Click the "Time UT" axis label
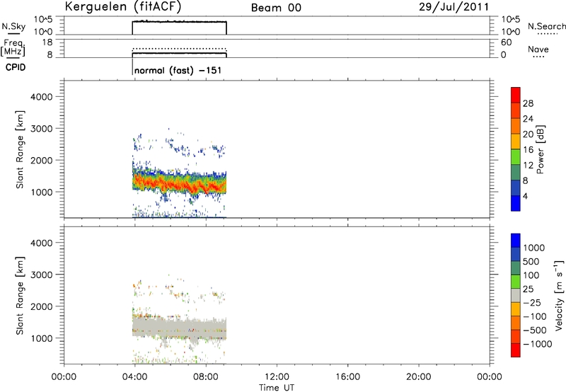The height and width of the screenshot is (392, 566). coord(277,387)
